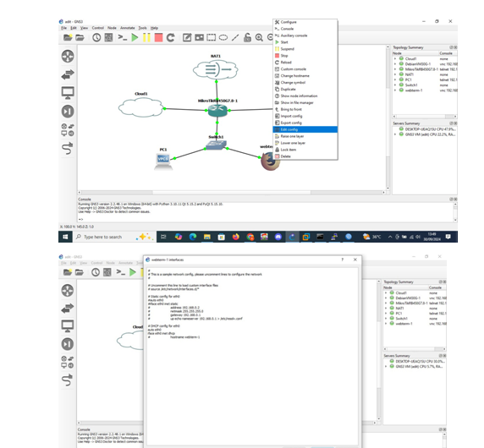Choose Auxiliary console in context menu
The width and height of the screenshot is (484, 448).
305,36
